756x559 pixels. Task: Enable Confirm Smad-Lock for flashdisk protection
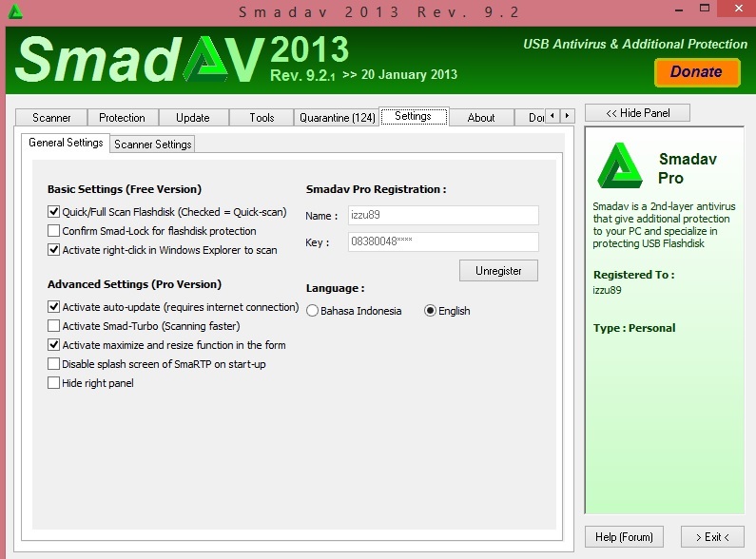coord(53,230)
